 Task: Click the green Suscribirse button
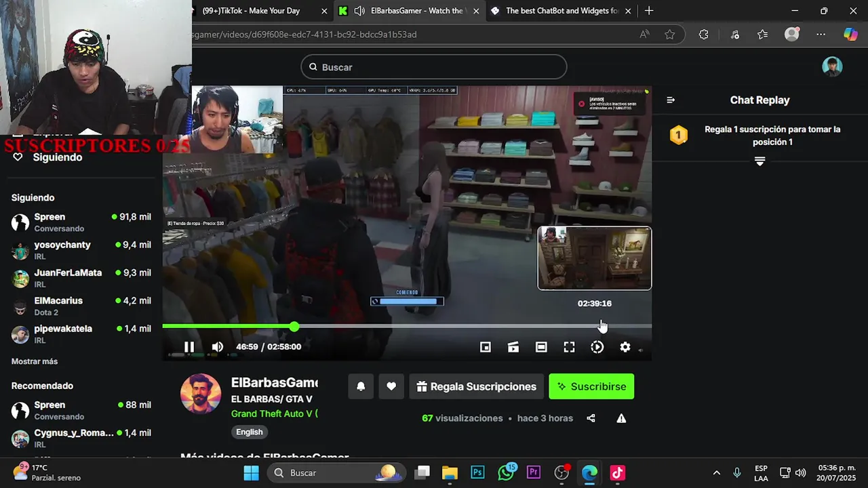(x=591, y=386)
